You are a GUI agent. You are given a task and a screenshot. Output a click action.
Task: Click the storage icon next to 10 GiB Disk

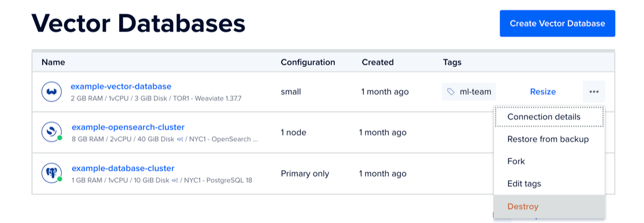pos(175,181)
